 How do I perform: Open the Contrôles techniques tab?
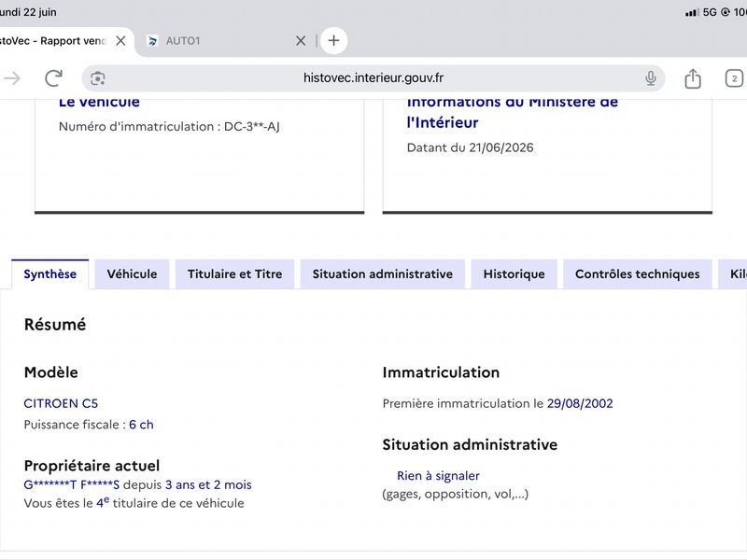point(638,273)
